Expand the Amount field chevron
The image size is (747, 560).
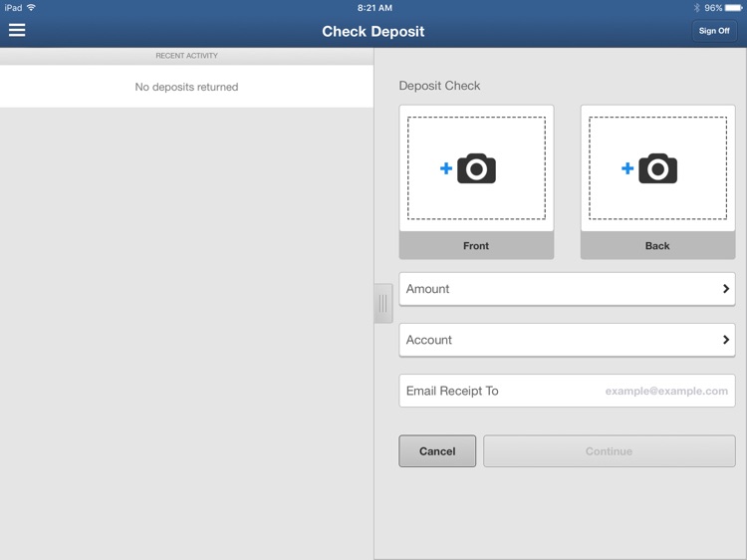coord(725,289)
